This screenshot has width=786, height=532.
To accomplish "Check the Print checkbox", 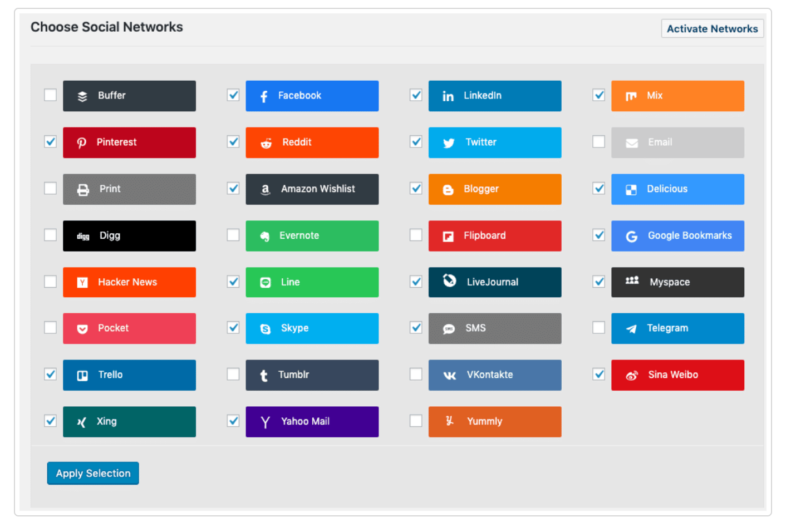I will pyautogui.click(x=51, y=189).
